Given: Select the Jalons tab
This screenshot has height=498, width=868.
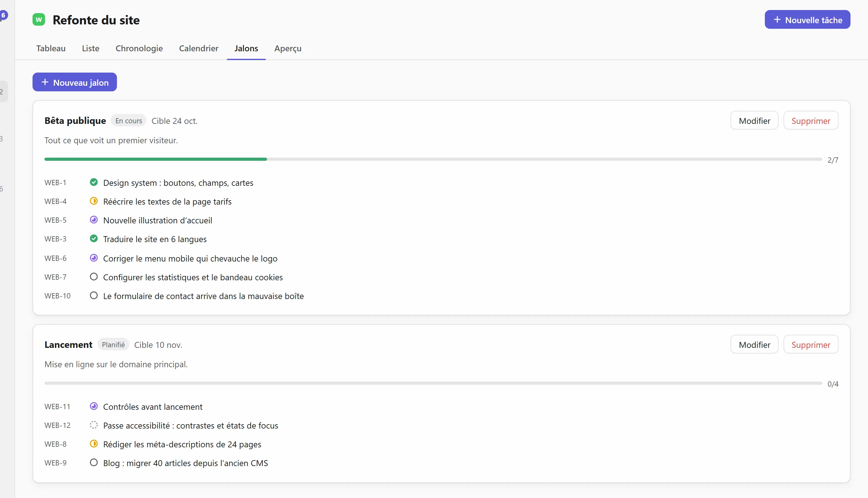Looking at the screenshot, I should click(x=246, y=48).
